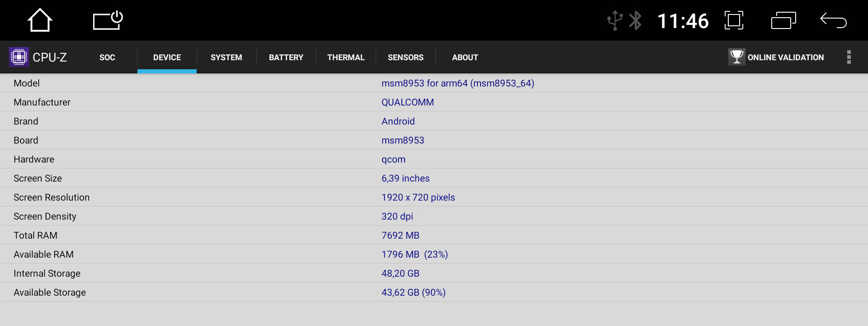Select the qcom hardware value
868x326 pixels.
393,160
